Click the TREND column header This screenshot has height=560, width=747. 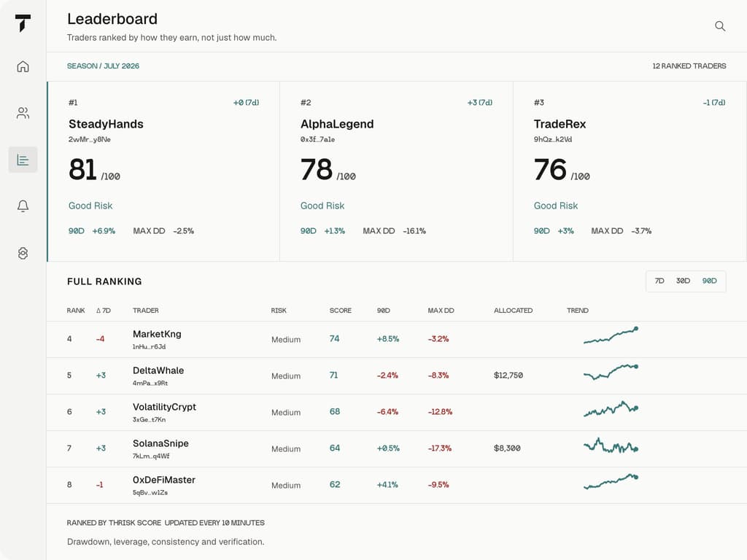pyautogui.click(x=578, y=311)
